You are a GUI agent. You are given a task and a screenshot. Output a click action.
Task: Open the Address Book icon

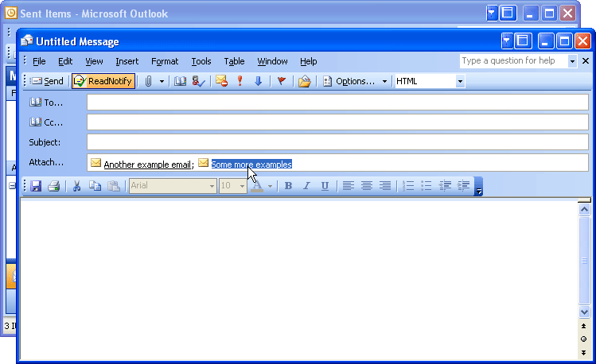tap(180, 81)
